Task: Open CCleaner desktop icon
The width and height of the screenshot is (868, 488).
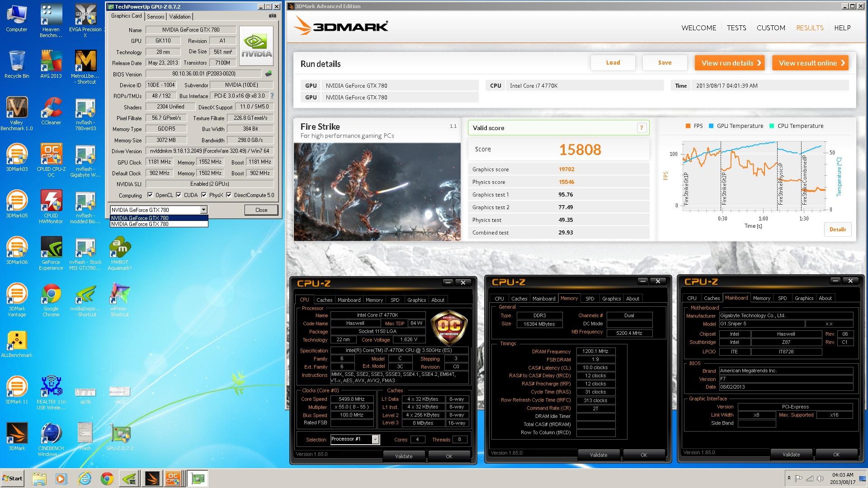Action: pyautogui.click(x=51, y=111)
